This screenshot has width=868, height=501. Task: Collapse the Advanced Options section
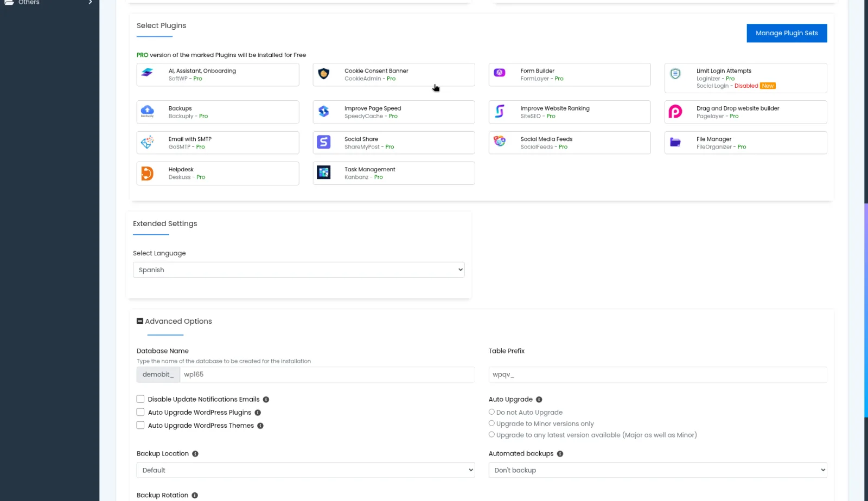pos(140,321)
